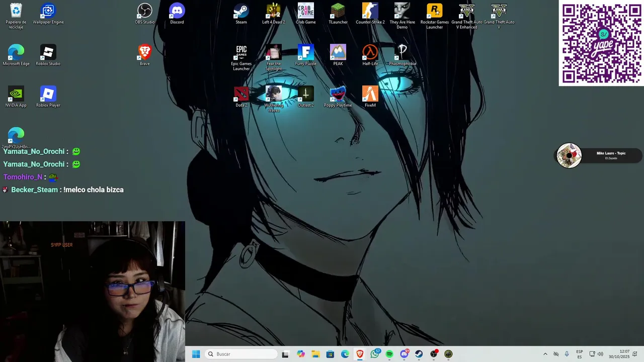Open volume quick settings in tray
Image resolution: width=644 pixels, height=362 pixels.
(x=600, y=354)
